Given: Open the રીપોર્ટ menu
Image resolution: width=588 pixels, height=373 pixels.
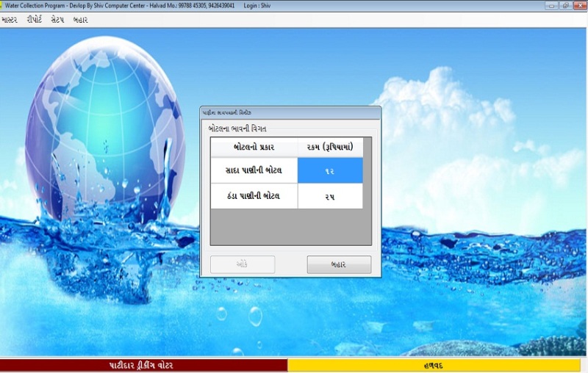Looking at the screenshot, I should (34, 20).
